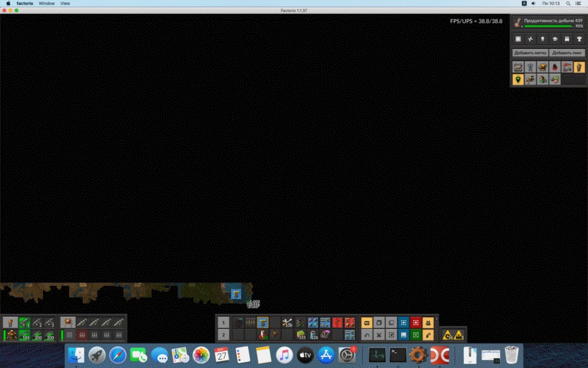
Task: Open the Window menu
Action: (x=47, y=3)
